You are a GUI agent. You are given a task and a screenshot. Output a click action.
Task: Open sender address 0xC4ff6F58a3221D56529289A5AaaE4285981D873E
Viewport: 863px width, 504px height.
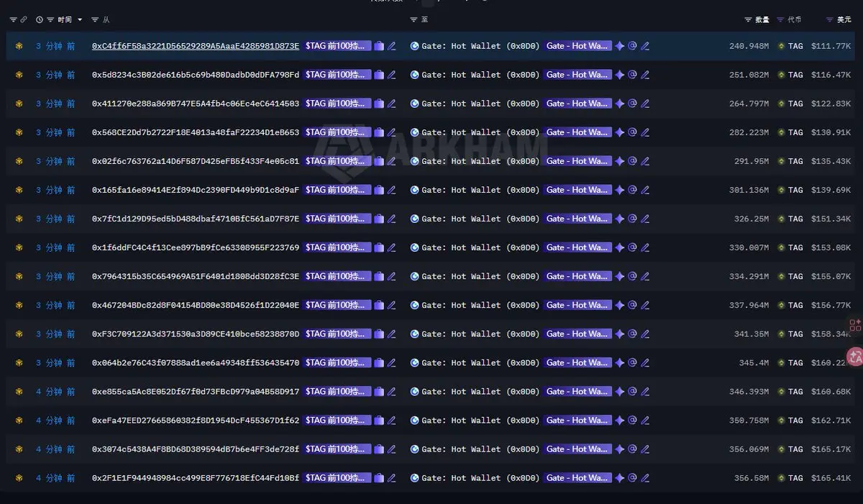coord(196,46)
